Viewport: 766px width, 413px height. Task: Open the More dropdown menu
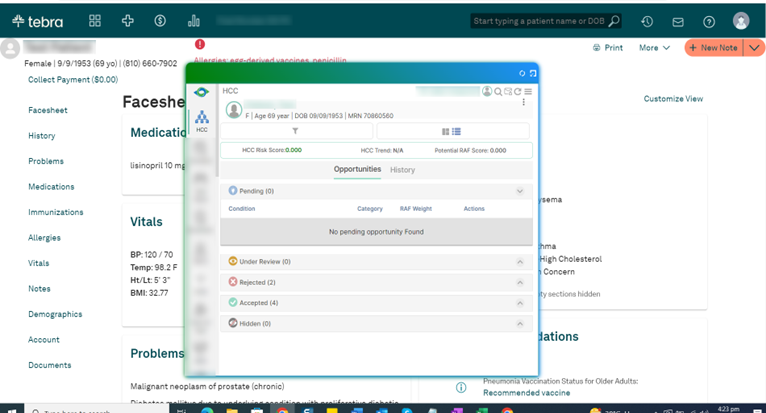pyautogui.click(x=654, y=47)
